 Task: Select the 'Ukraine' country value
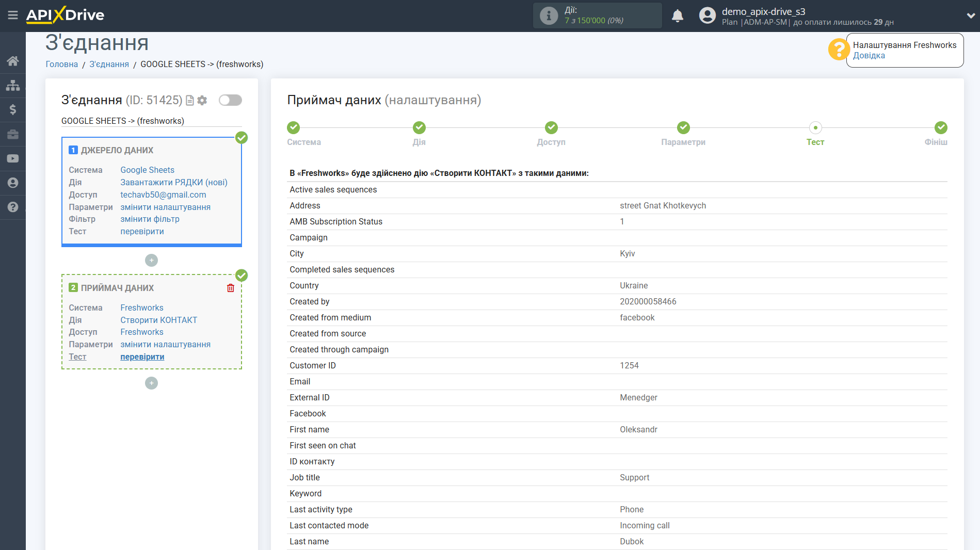tap(634, 285)
